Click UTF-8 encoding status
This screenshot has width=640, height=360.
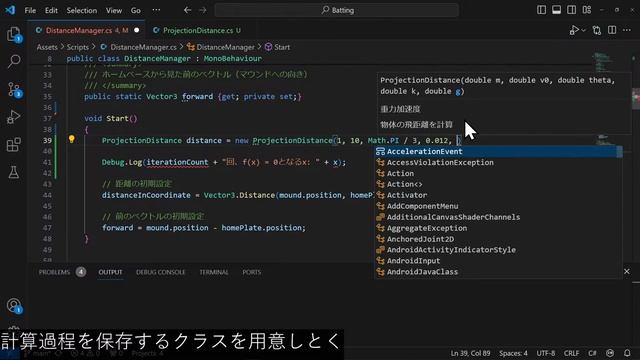tap(546, 353)
